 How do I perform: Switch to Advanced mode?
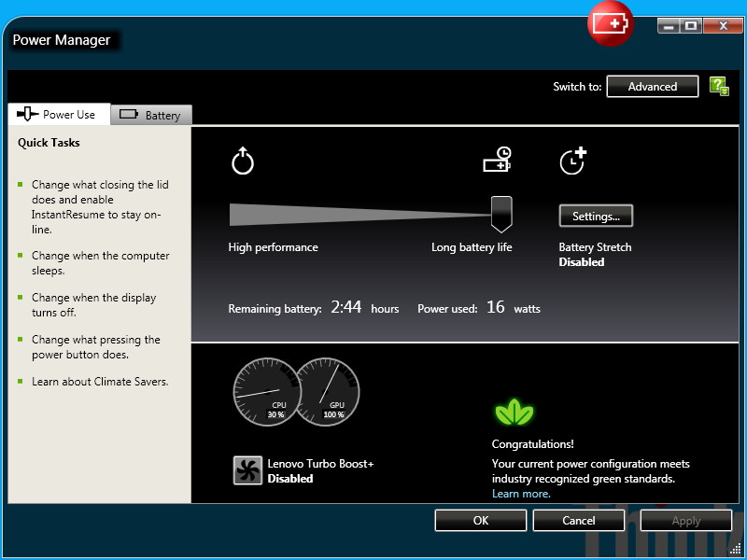click(652, 87)
